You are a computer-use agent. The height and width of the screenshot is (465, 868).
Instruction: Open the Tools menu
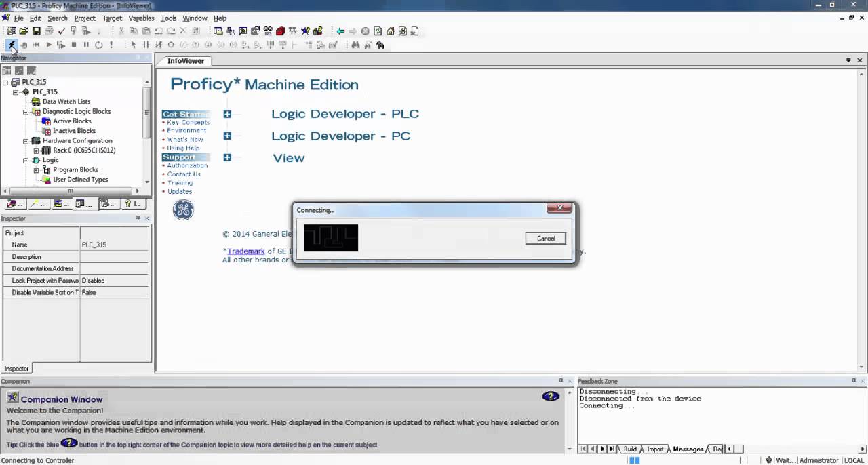coord(168,18)
